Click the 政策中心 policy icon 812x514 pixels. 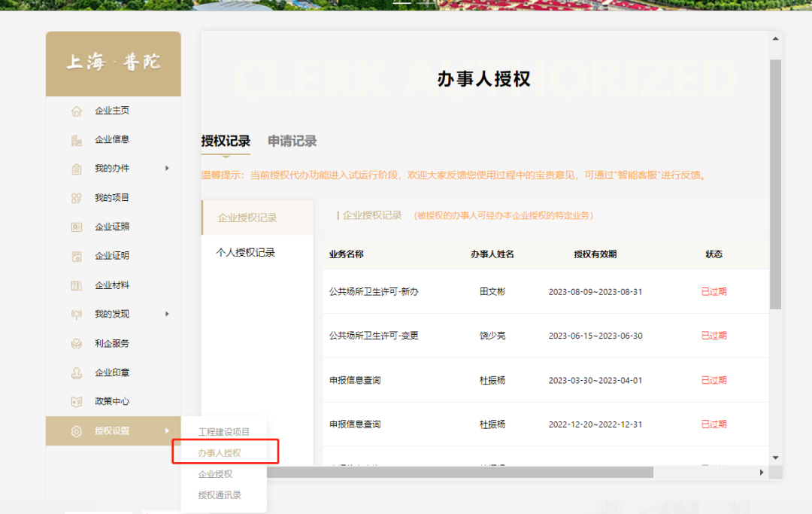tap(76, 401)
